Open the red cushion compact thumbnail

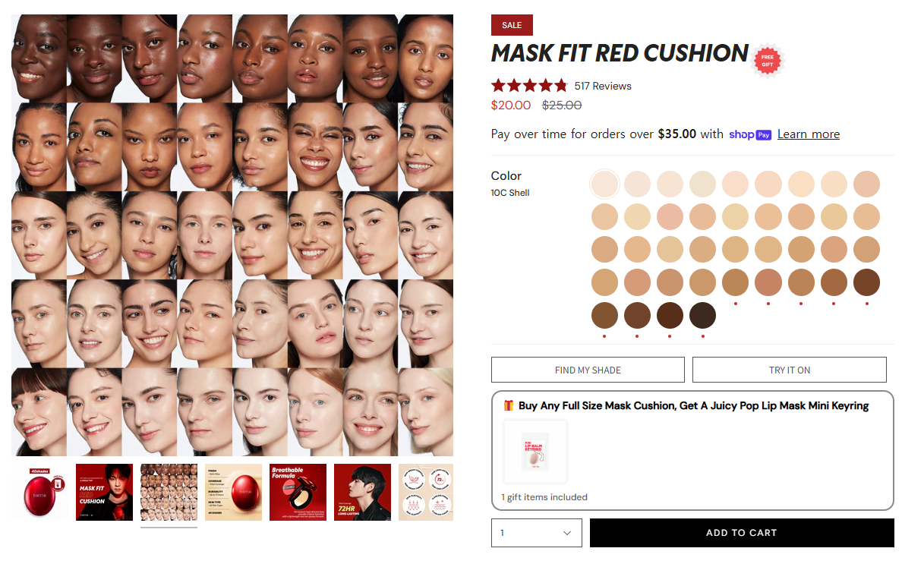click(x=39, y=492)
